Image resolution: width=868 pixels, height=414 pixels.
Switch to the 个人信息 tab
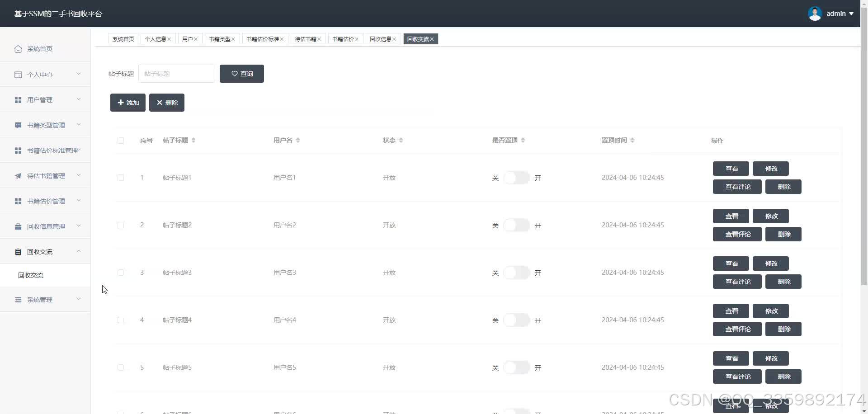click(x=155, y=39)
